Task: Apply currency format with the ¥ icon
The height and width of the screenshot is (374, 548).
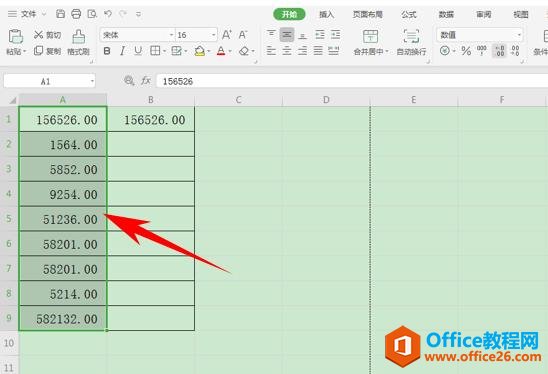Action: click(x=445, y=51)
